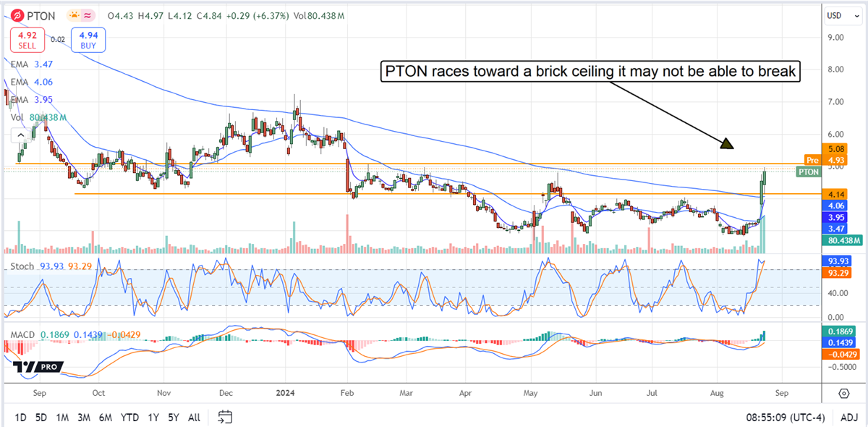Click the orange 5.08 price line label
Viewport: 868px width, 427px height.
pyautogui.click(x=833, y=148)
